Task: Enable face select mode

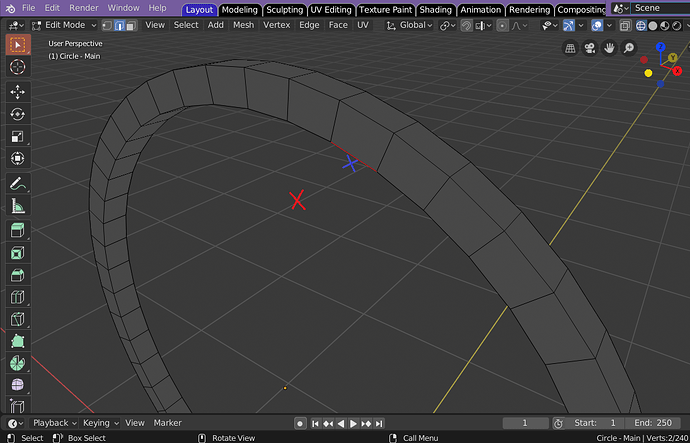Action: coord(131,26)
